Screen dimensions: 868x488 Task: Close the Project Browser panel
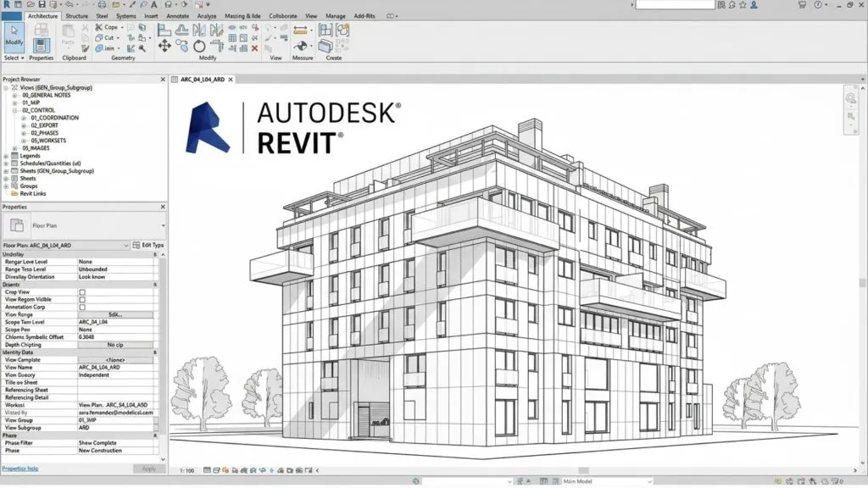pyautogui.click(x=163, y=80)
